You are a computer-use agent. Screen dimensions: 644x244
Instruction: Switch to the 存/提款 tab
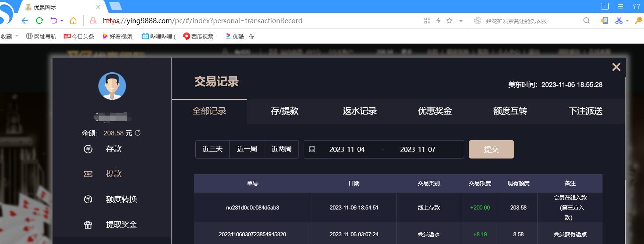click(284, 111)
